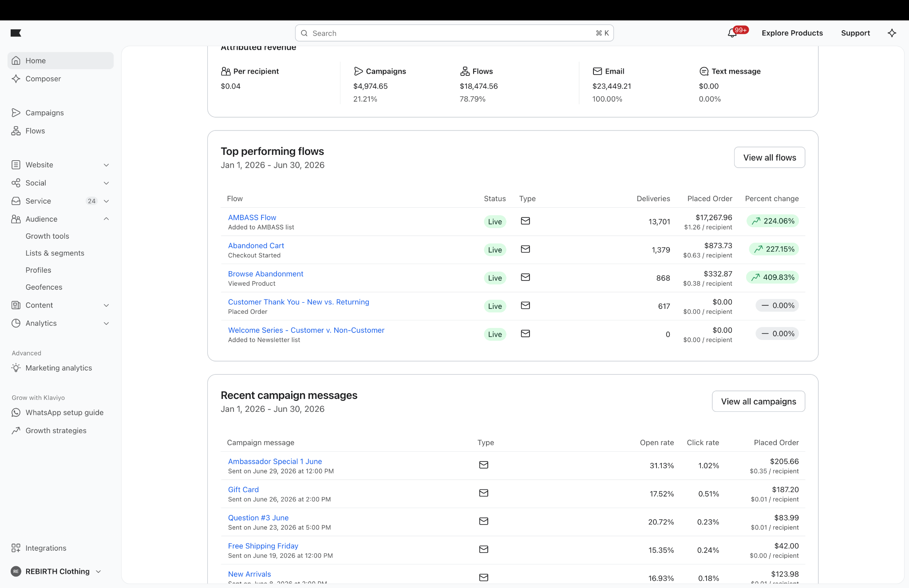Open the AMBASS Flow link
This screenshot has width=909, height=588.
point(252,217)
